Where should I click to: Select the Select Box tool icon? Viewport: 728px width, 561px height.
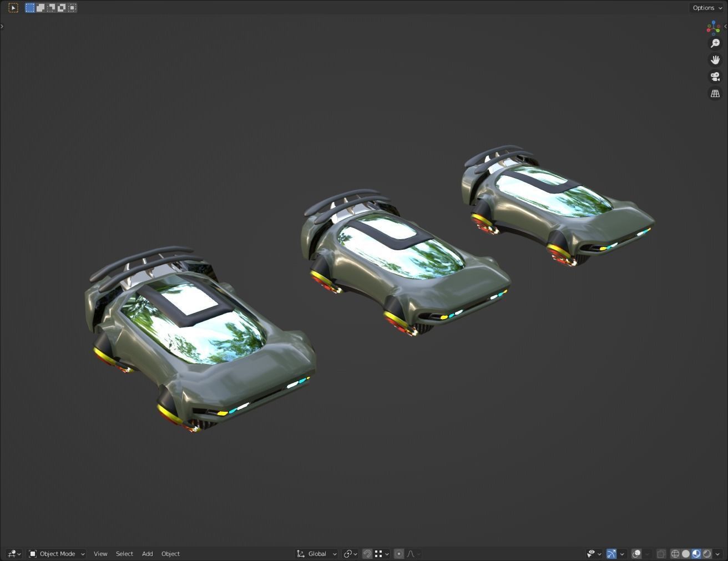click(13, 8)
